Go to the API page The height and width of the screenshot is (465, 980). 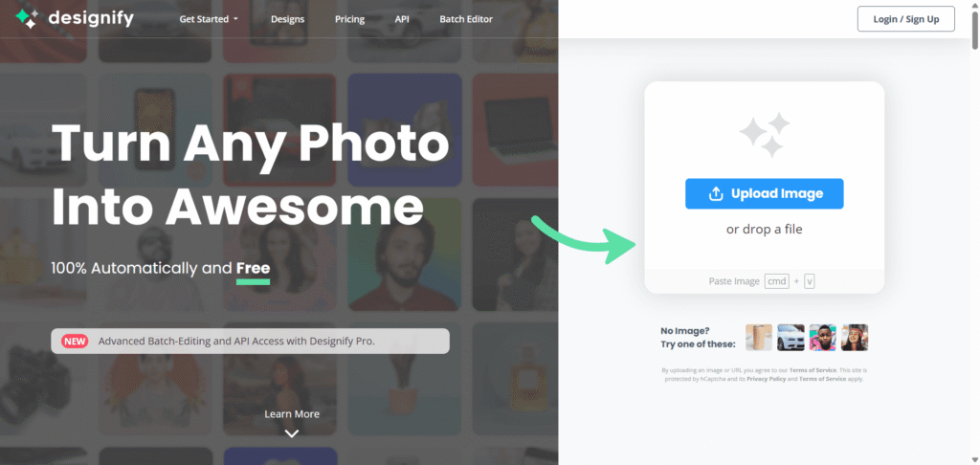tap(402, 19)
